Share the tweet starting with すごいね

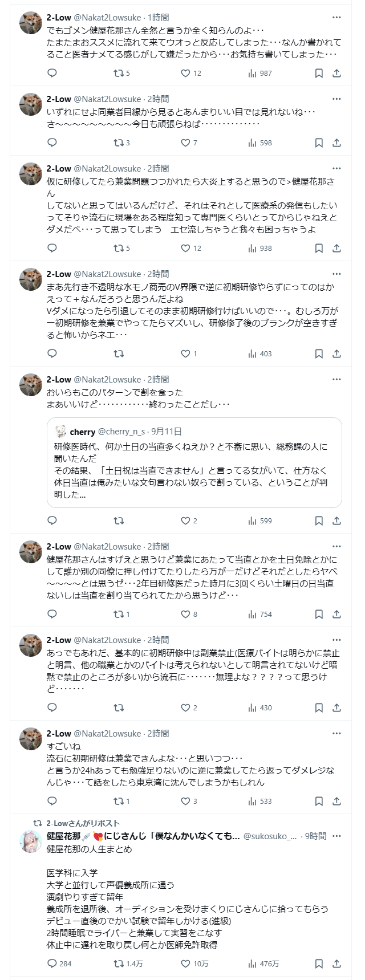point(336,801)
